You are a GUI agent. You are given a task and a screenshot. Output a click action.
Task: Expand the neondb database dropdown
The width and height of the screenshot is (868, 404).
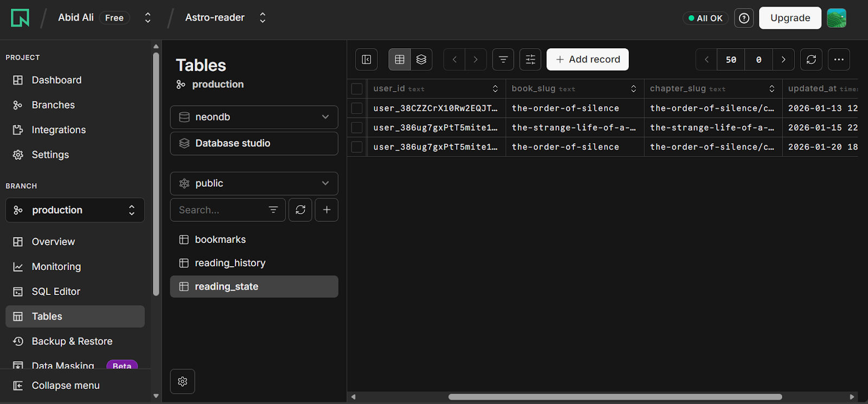tap(254, 117)
